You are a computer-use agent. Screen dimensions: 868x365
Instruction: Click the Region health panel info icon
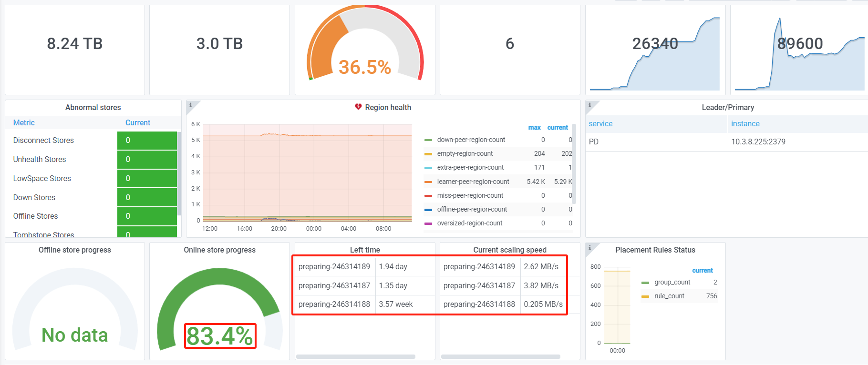pos(191,105)
